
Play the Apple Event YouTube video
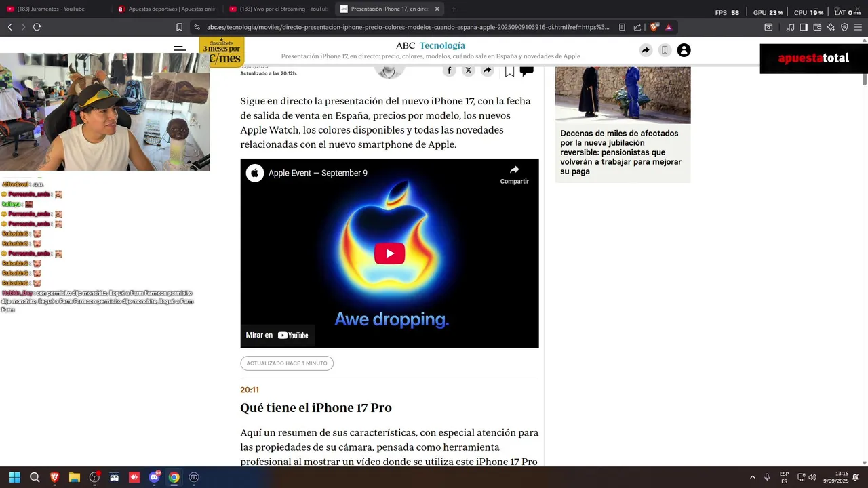(x=389, y=253)
